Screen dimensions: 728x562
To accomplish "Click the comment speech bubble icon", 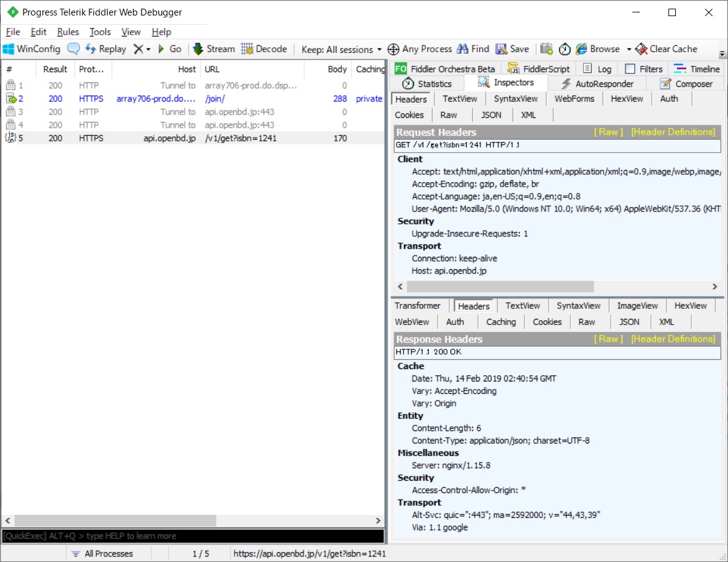I will click(x=73, y=49).
